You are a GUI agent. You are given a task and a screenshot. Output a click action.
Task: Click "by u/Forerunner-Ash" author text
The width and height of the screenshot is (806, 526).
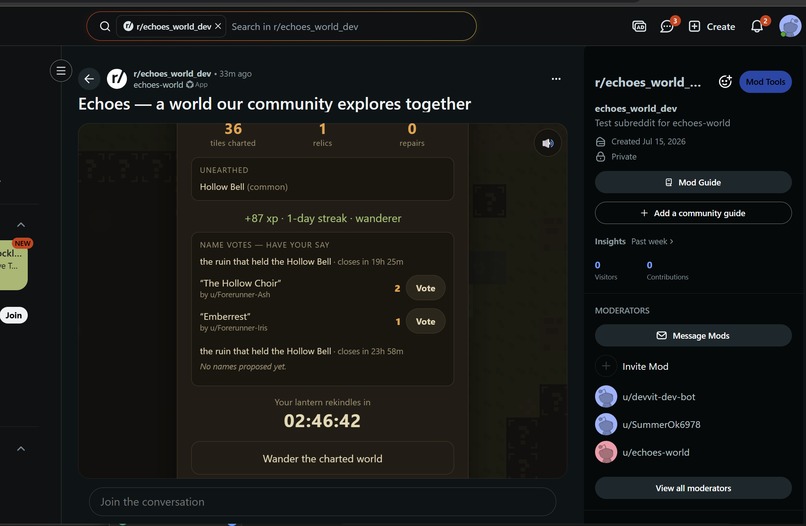(235, 295)
